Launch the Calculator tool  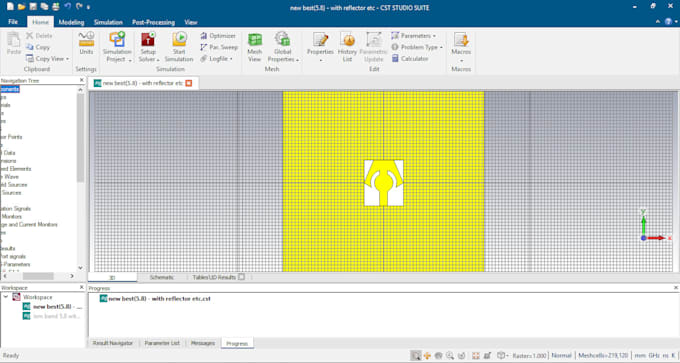click(x=410, y=59)
